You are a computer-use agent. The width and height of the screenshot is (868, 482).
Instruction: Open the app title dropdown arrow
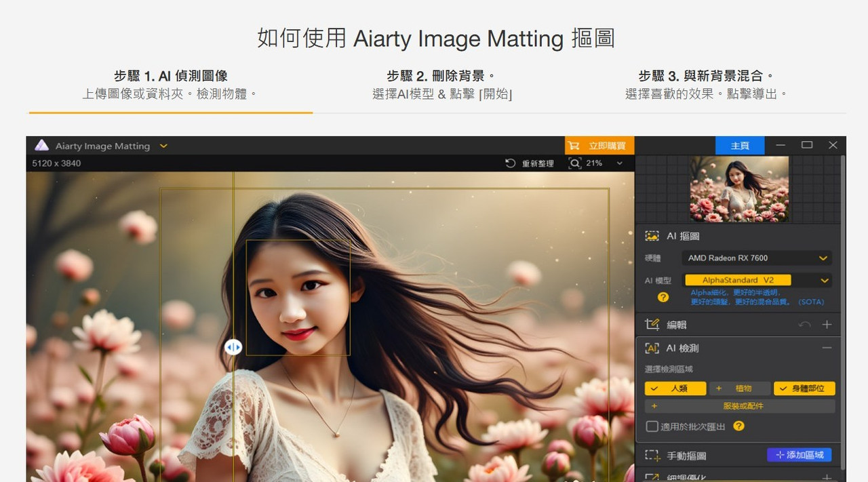click(163, 146)
